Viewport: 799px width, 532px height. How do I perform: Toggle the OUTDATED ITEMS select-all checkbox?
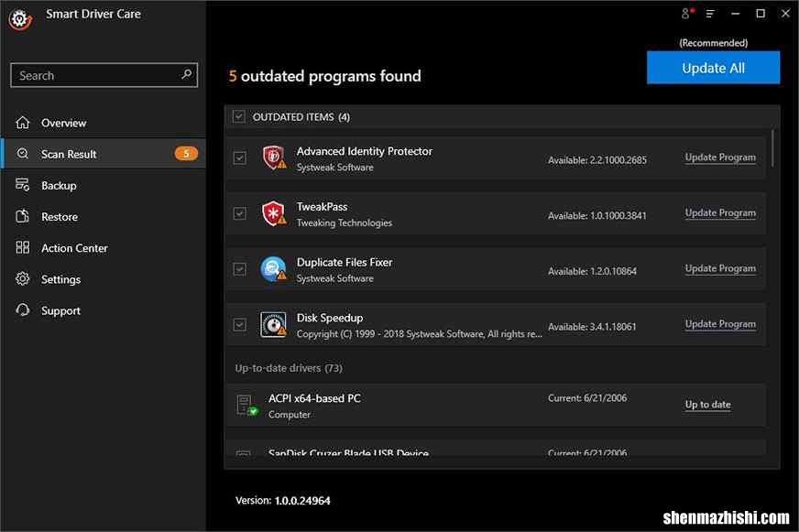pos(239,116)
